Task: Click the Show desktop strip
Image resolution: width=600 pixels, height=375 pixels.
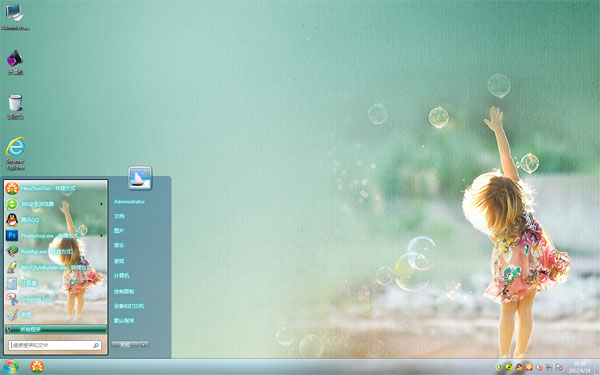Action: click(597, 367)
